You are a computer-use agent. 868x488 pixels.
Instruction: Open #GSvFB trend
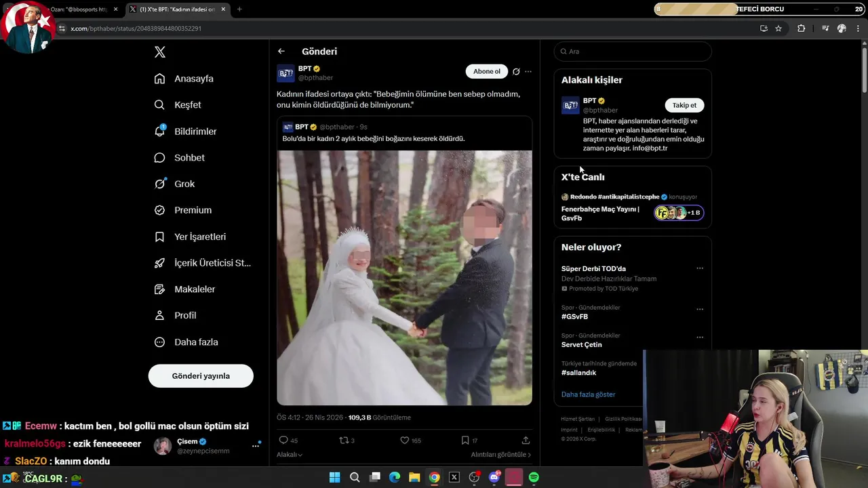point(574,317)
